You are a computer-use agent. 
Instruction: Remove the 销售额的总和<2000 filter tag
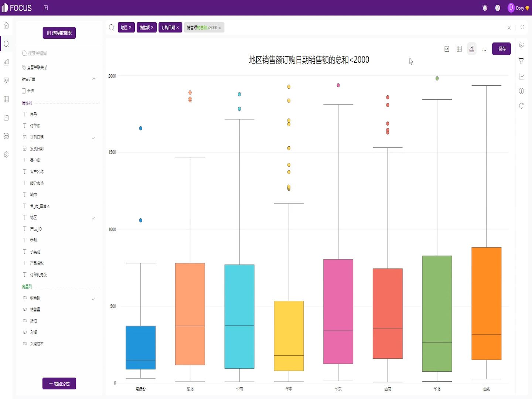(x=220, y=28)
